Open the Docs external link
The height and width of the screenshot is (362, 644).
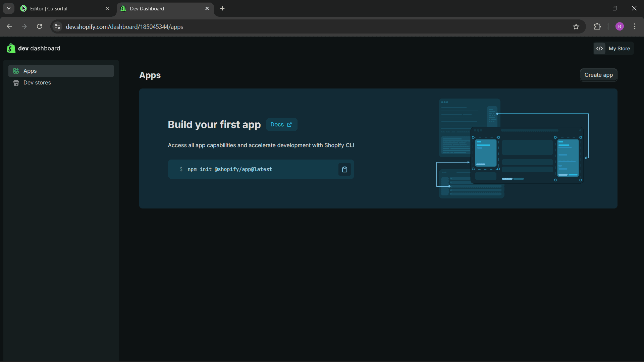(x=281, y=125)
